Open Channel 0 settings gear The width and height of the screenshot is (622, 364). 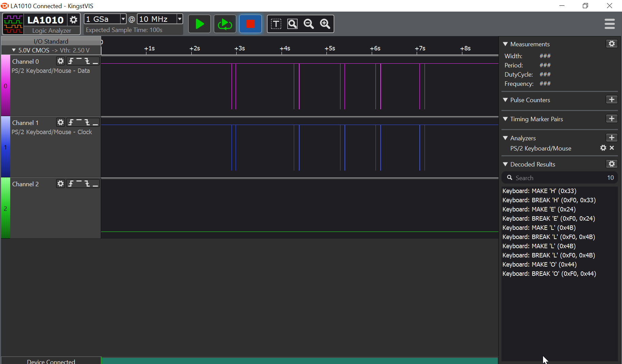61,61
